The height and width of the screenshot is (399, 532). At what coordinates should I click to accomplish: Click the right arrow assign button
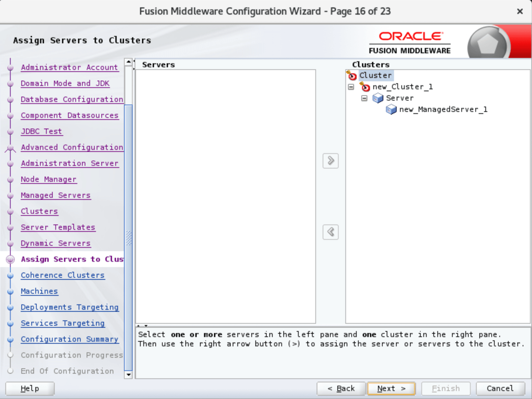click(x=331, y=161)
